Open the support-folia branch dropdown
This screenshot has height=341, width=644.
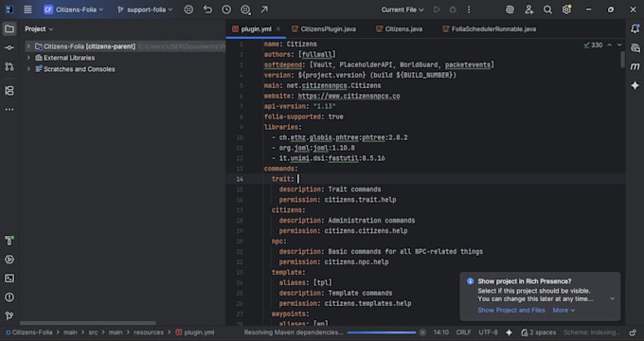pos(145,9)
